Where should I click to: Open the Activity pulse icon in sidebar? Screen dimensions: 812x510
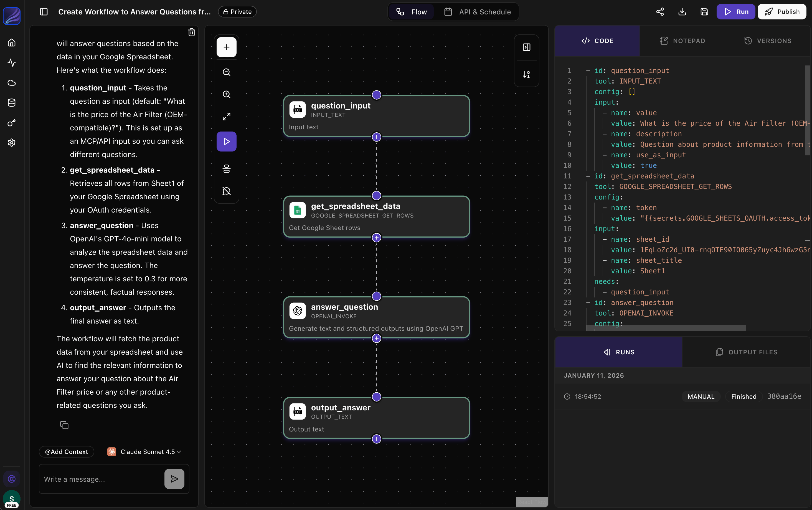point(12,63)
